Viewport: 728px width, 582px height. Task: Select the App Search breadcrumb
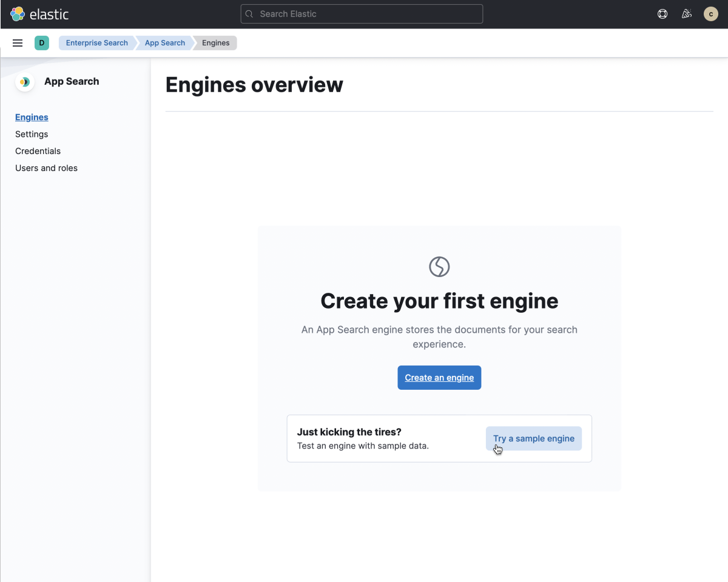(x=164, y=42)
